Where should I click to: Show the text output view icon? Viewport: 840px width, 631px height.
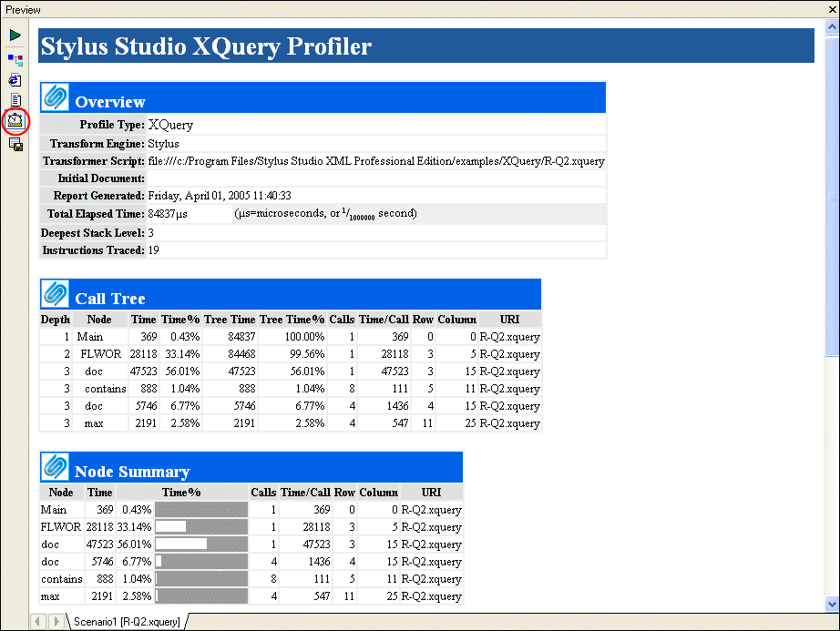(15, 100)
